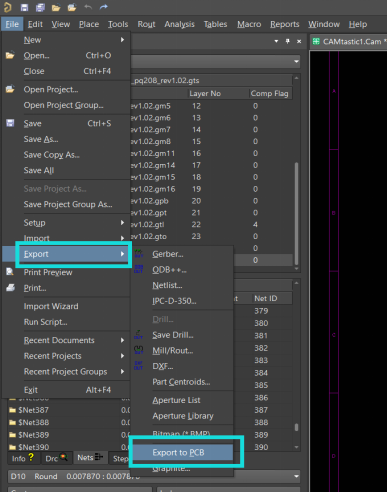Select the $Net388 item in the list

tap(33, 422)
